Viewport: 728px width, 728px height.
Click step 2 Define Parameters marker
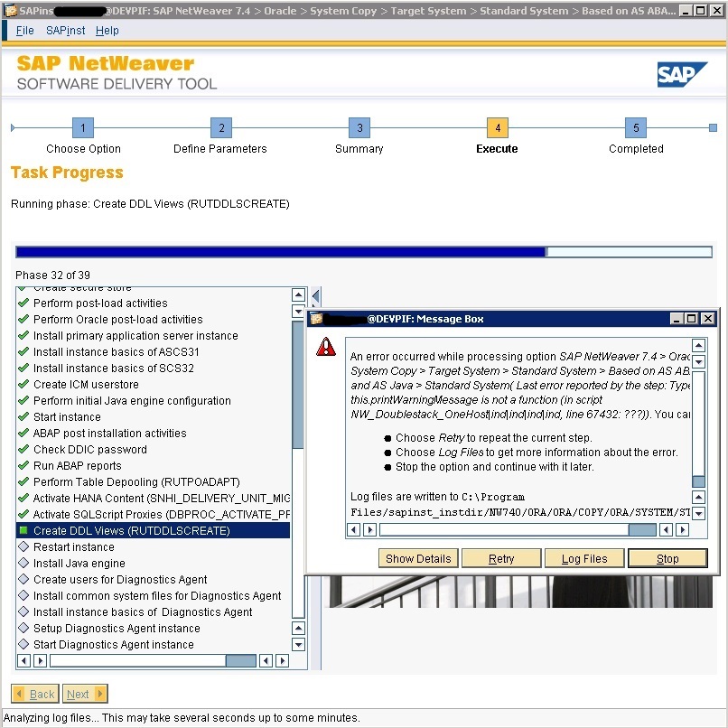tap(221, 127)
